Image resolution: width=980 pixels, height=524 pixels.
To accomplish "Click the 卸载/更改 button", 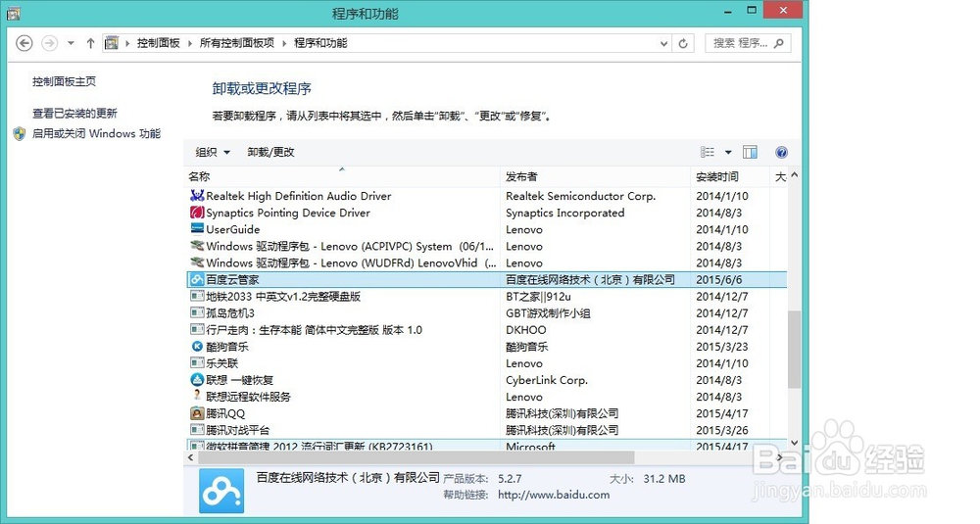I will [x=270, y=152].
